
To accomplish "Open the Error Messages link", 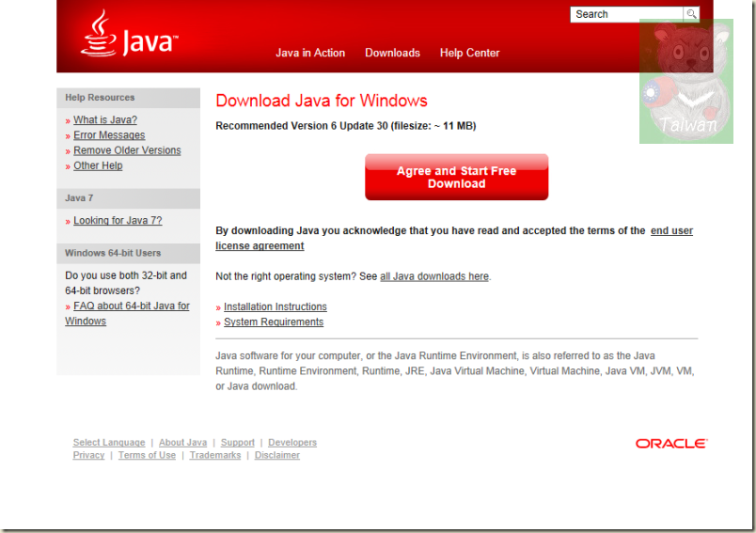I will [x=109, y=135].
